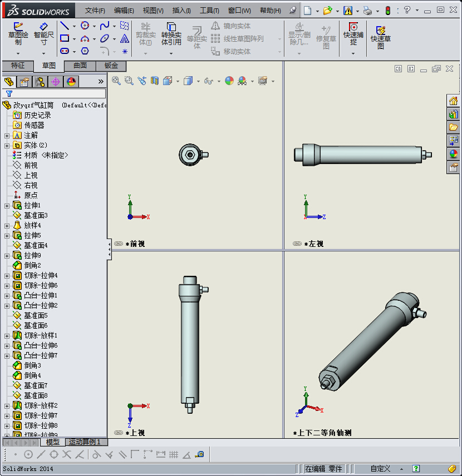Expand the 拉伸1 feature
This screenshot has height=476, width=462.
7,206
